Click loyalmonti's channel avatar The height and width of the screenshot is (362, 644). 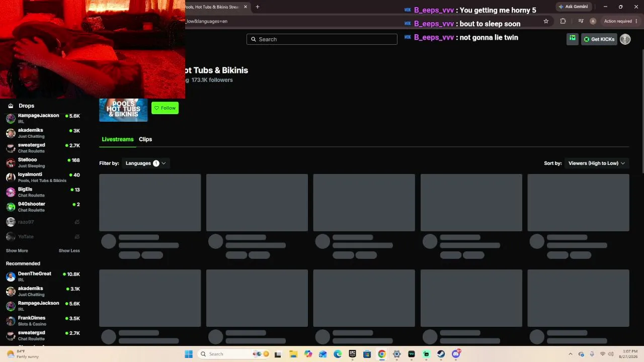click(11, 177)
